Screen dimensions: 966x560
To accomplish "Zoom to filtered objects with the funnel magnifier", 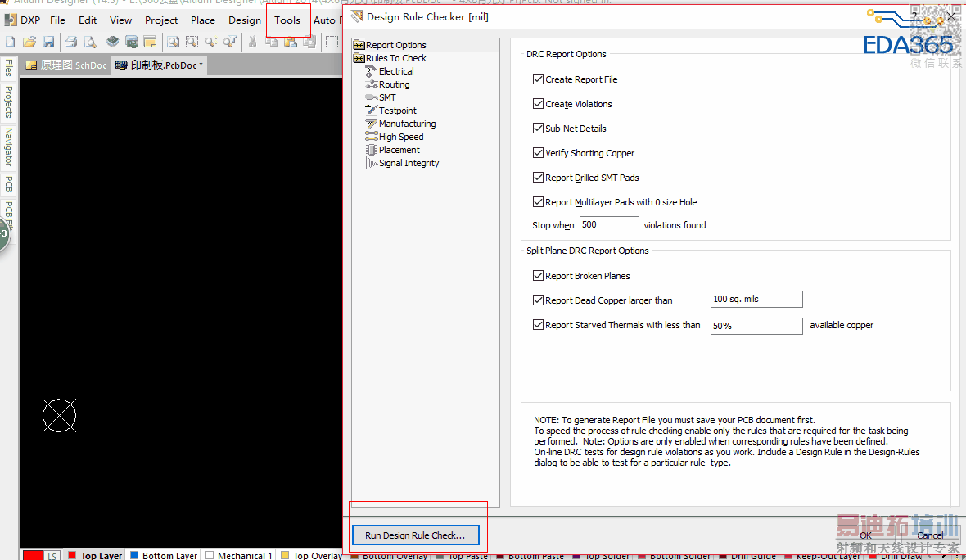I will (x=230, y=42).
